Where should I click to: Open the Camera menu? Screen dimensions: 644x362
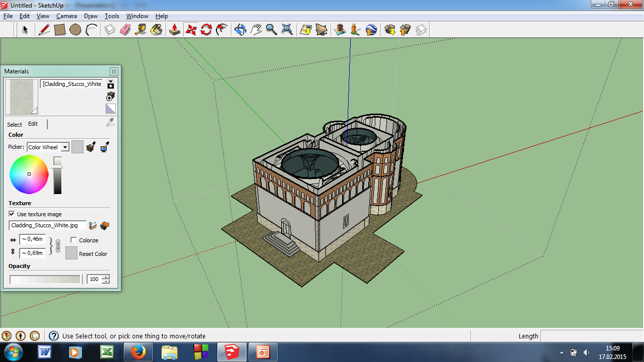(66, 16)
